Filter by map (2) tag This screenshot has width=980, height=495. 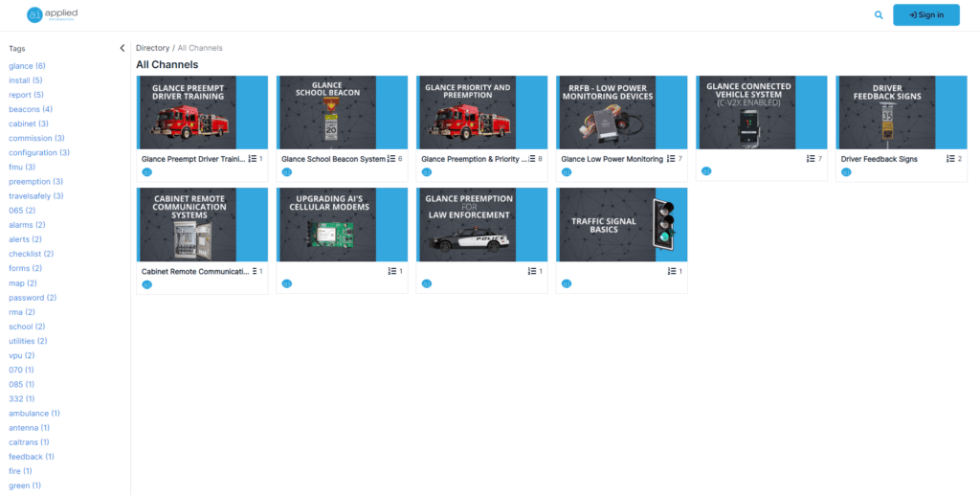(23, 283)
